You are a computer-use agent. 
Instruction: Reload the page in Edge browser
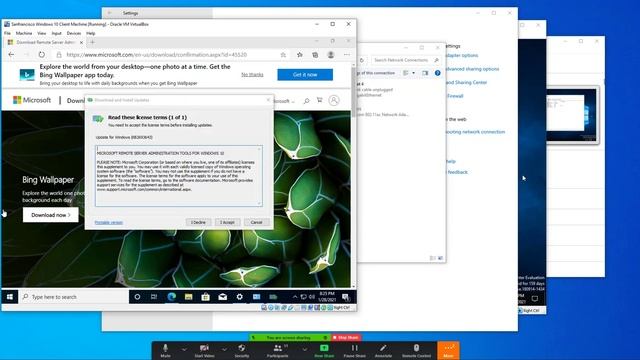coord(42,55)
